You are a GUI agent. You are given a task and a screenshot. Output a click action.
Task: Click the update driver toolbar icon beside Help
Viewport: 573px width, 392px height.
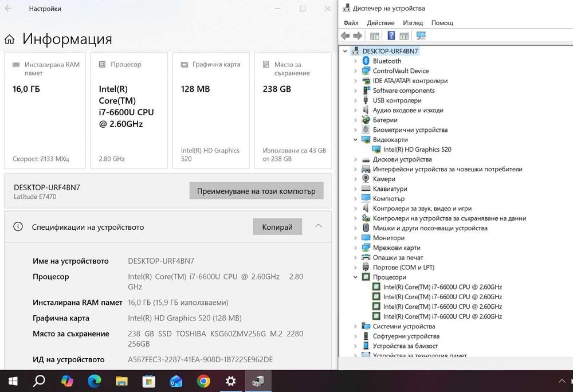pyautogui.click(x=404, y=36)
